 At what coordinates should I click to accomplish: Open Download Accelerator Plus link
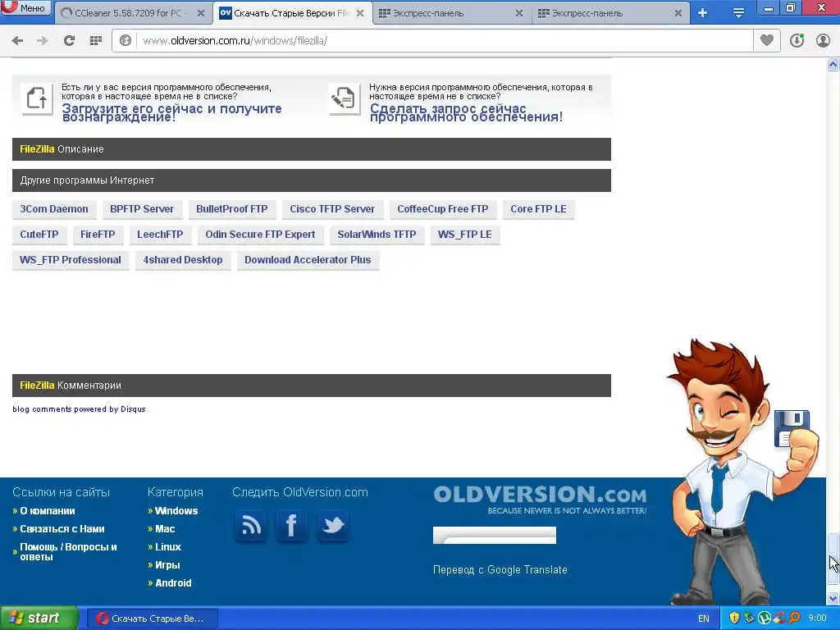(x=308, y=260)
